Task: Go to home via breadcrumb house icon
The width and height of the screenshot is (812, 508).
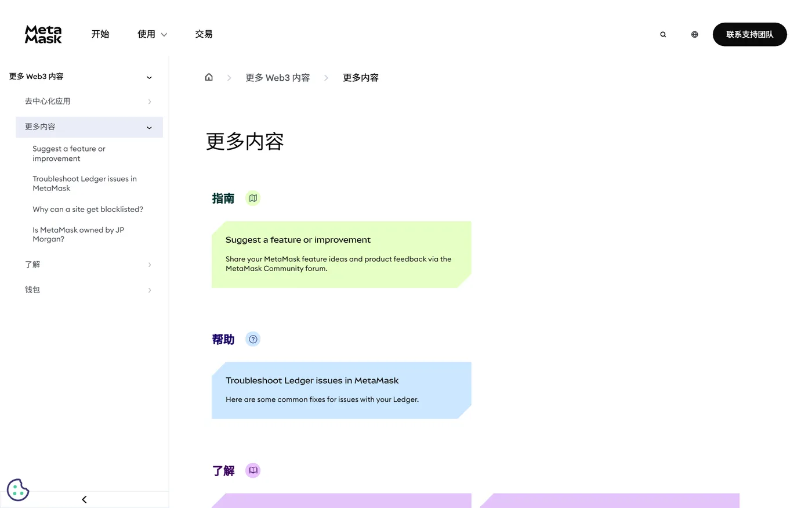Action: 209,77
